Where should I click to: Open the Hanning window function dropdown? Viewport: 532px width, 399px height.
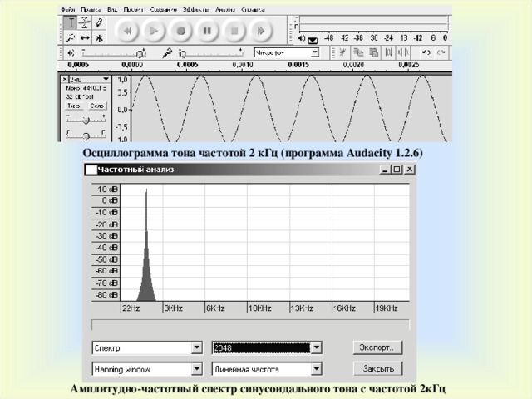[147, 369]
